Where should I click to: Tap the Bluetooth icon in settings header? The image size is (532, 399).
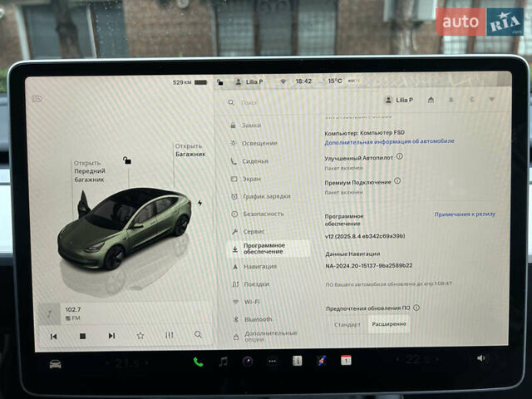471,99
